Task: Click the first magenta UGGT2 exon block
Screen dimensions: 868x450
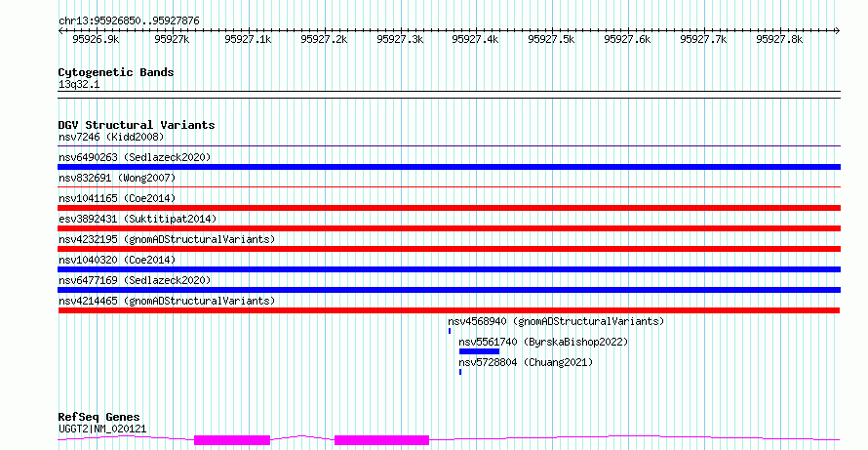Action: 232,440
